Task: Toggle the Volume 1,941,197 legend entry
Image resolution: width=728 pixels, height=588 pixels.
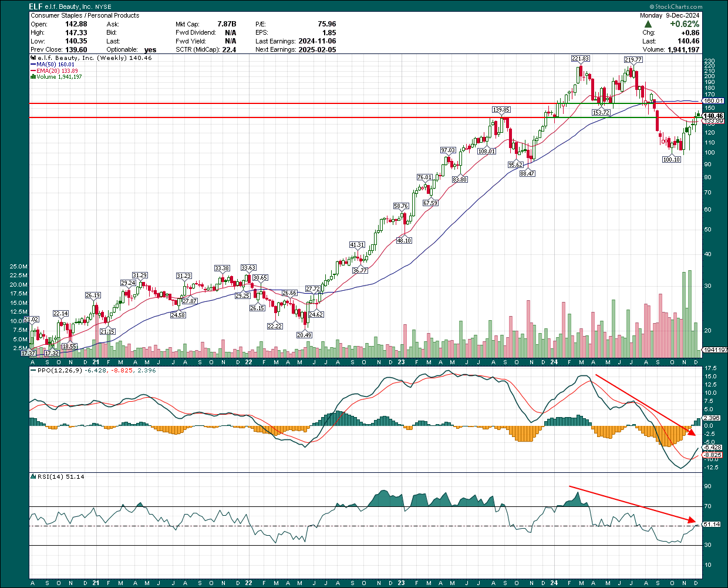Action: coord(56,76)
